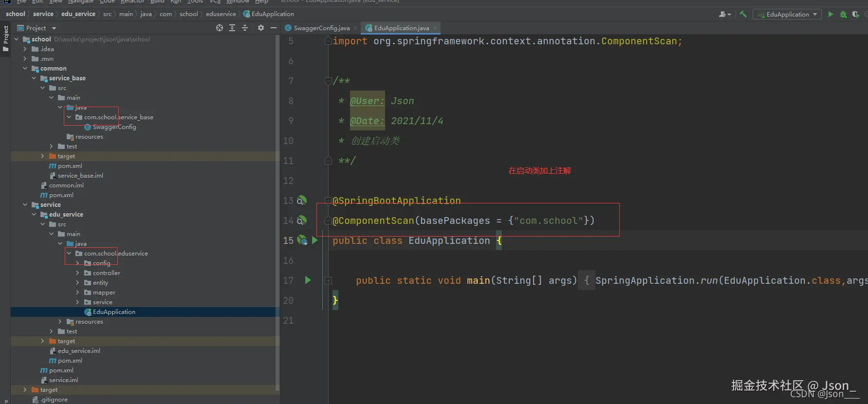Place cursor on the @ComponentScan annotation

373,220
